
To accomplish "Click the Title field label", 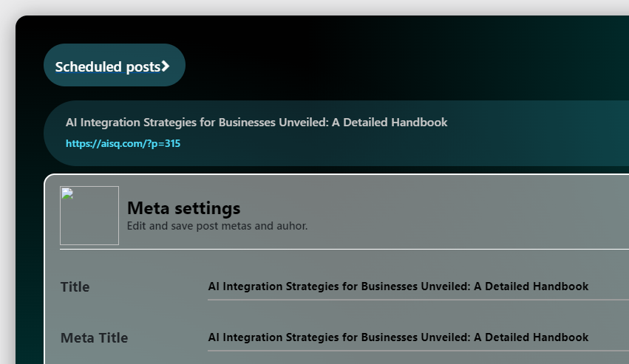I will pos(75,287).
